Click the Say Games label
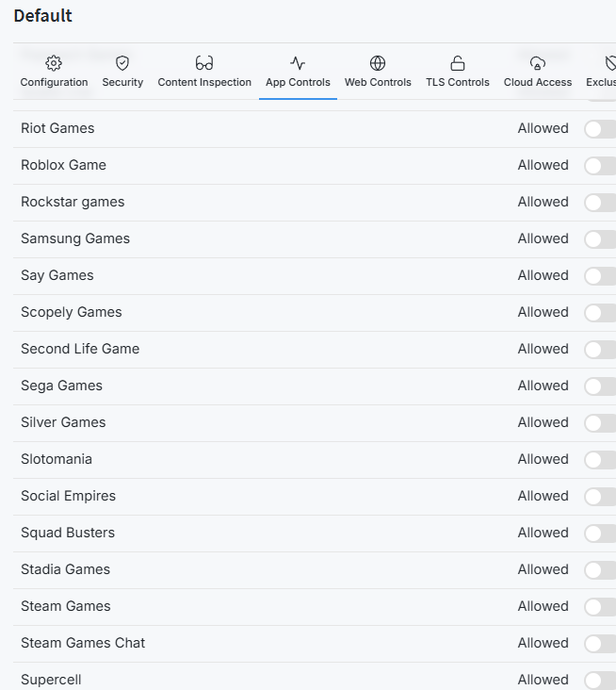Image resolution: width=616 pixels, height=690 pixels. coord(57,275)
